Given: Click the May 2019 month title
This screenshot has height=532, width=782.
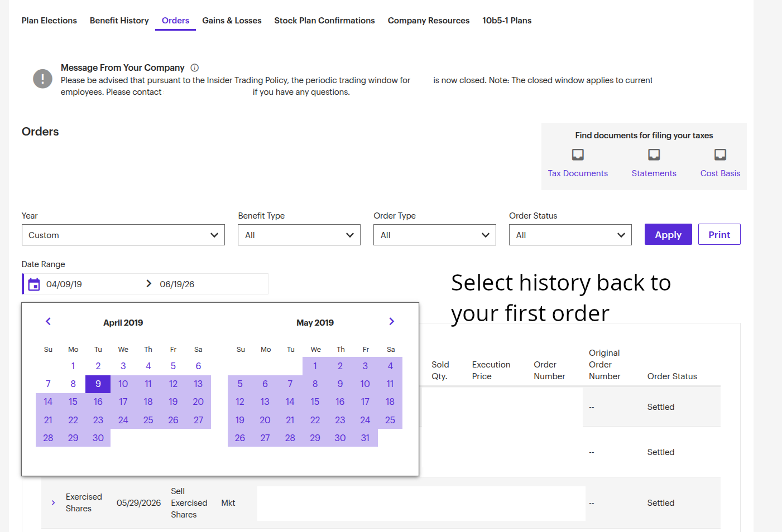Looking at the screenshot, I should [x=315, y=323].
